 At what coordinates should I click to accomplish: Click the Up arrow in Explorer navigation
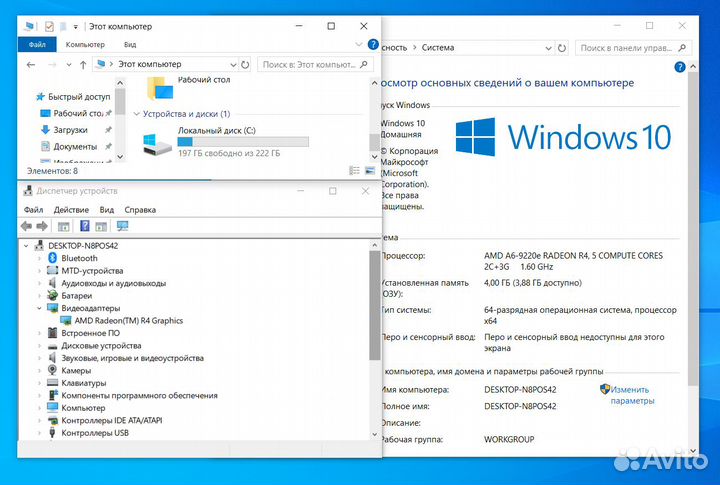83,65
